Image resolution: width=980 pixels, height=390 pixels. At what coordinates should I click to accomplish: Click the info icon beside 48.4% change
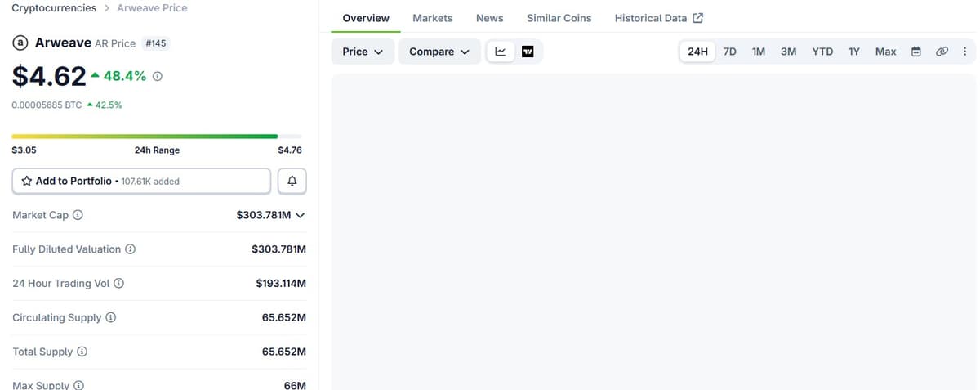point(158,76)
